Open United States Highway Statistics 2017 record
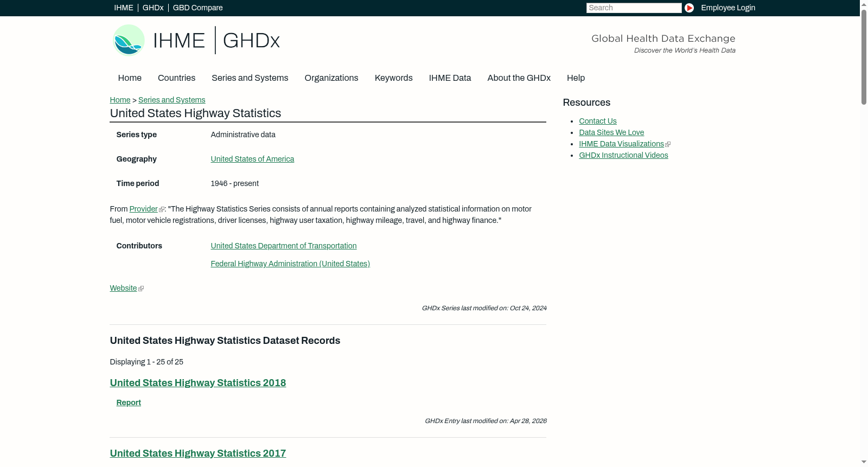The image size is (868, 467). (x=197, y=453)
